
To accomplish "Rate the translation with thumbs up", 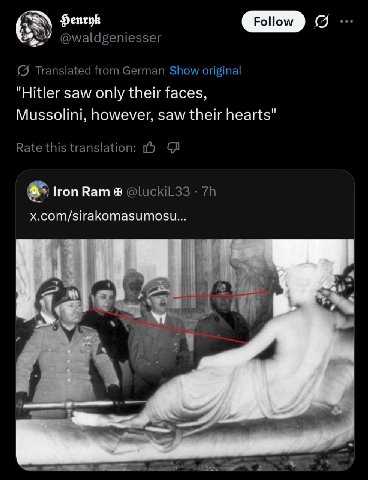I will tap(149, 147).
